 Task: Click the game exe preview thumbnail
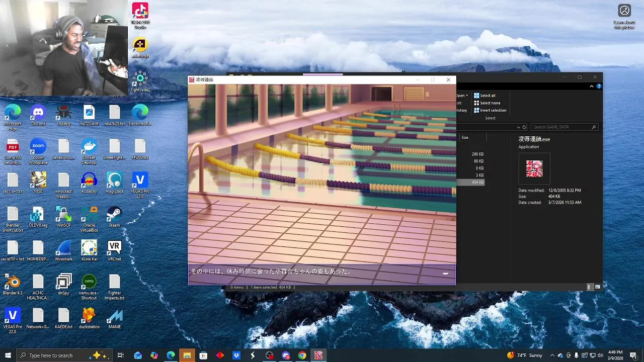(x=534, y=169)
